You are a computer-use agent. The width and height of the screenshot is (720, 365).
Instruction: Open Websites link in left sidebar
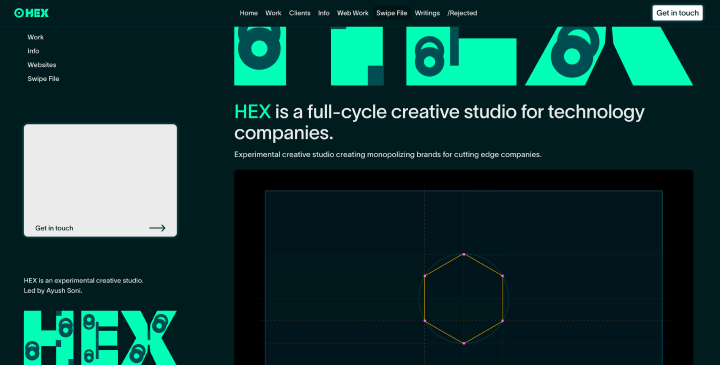42,65
